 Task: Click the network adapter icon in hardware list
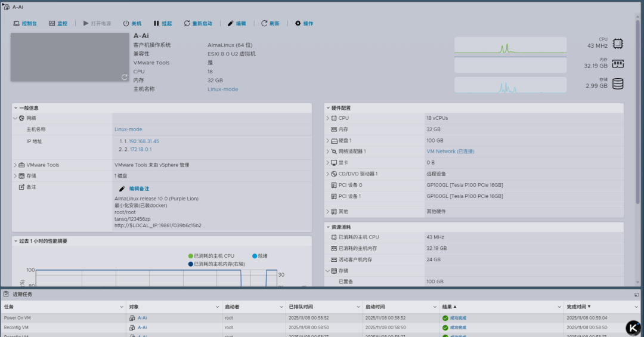pos(334,152)
